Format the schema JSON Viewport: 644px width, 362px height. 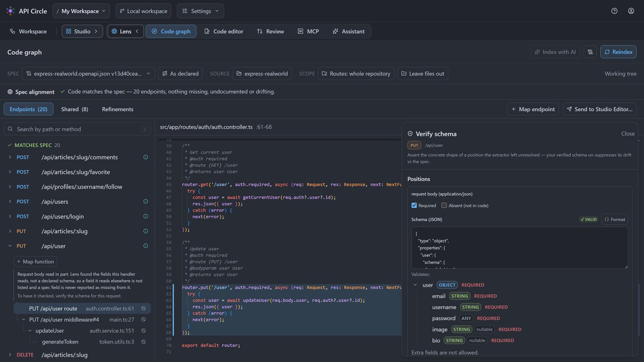[x=615, y=219]
